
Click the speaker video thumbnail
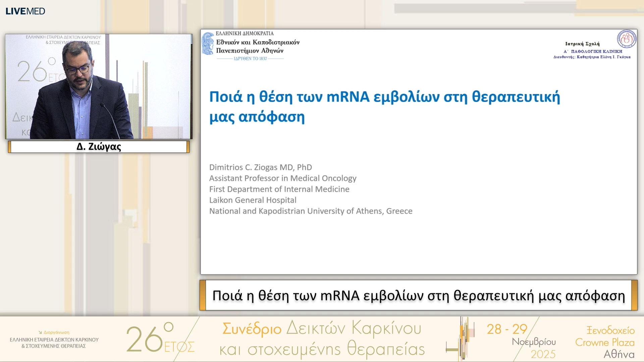pyautogui.click(x=99, y=86)
